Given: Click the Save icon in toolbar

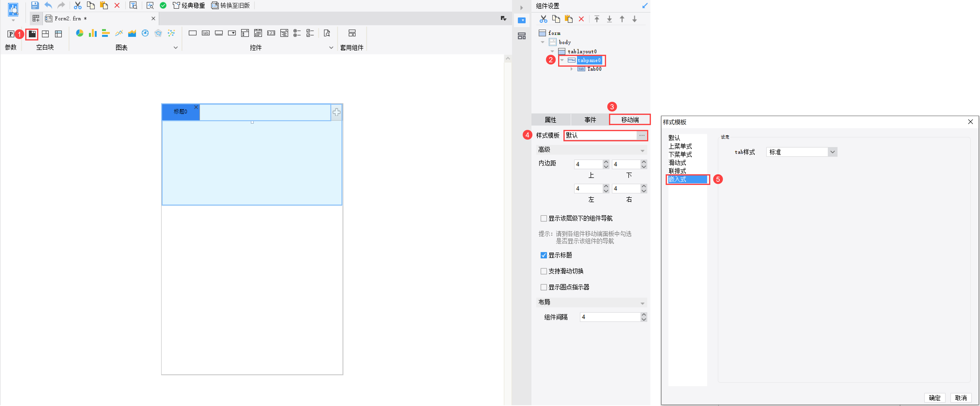Looking at the screenshot, I should [35, 5].
